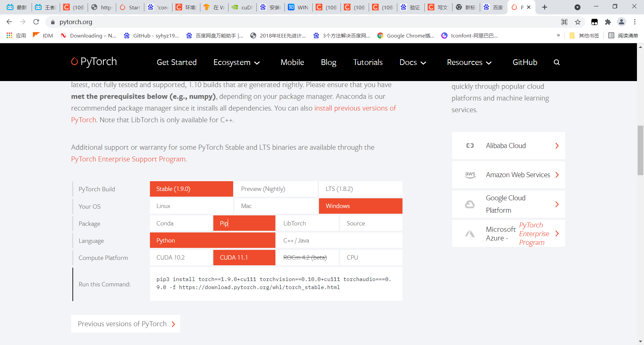Open Chrome profile avatar icon

(x=622, y=22)
